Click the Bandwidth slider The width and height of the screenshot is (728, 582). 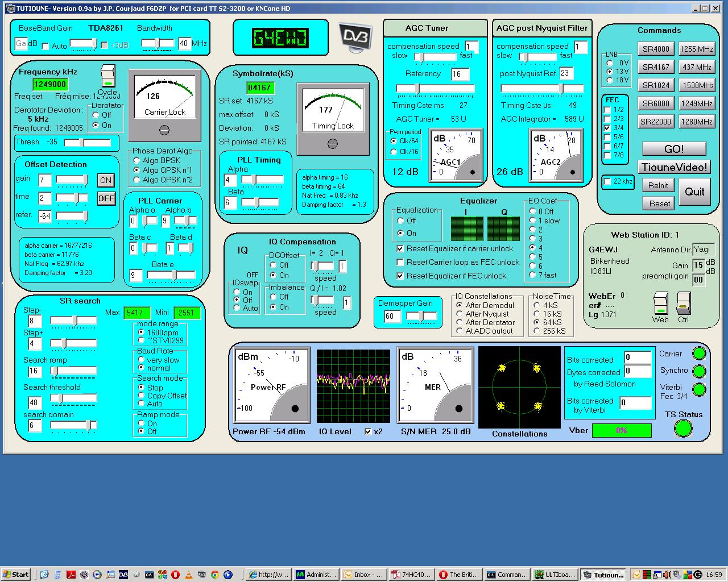[158, 43]
